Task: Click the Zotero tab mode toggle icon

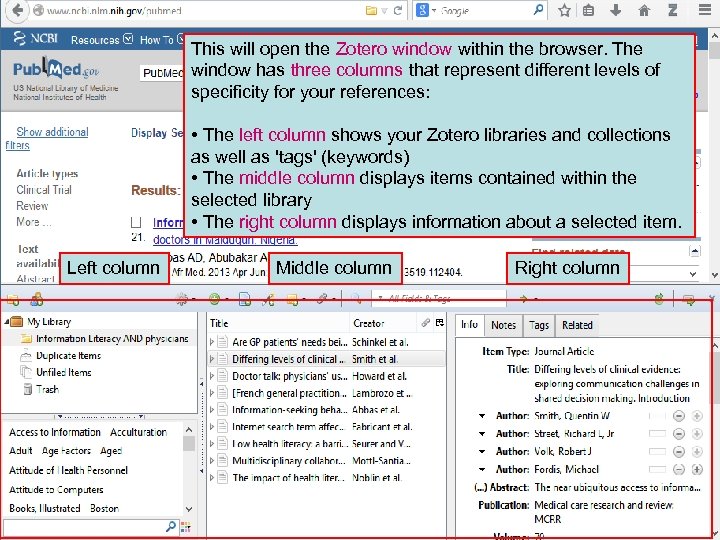Action: click(689, 299)
